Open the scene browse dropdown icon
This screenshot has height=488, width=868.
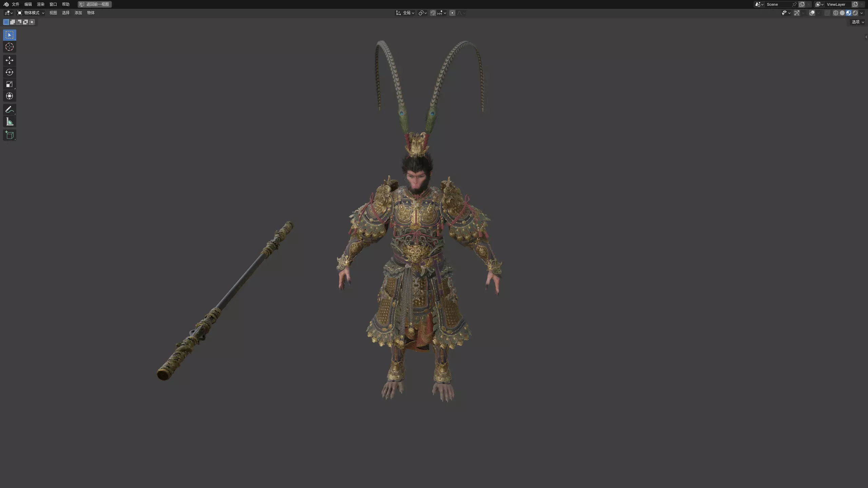coord(759,4)
